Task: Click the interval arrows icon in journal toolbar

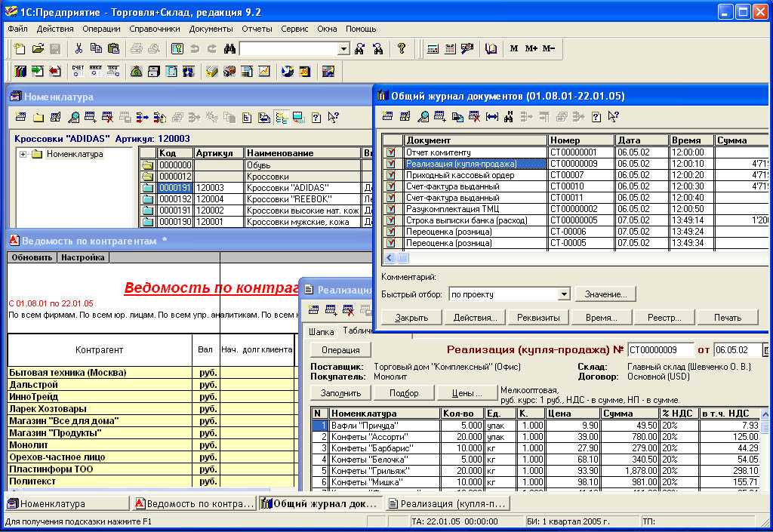Action: [491, 117]
